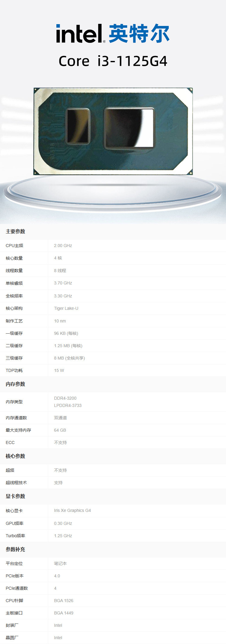
Task: Click the 最大支持内存 label
Action: pos(18,430)
